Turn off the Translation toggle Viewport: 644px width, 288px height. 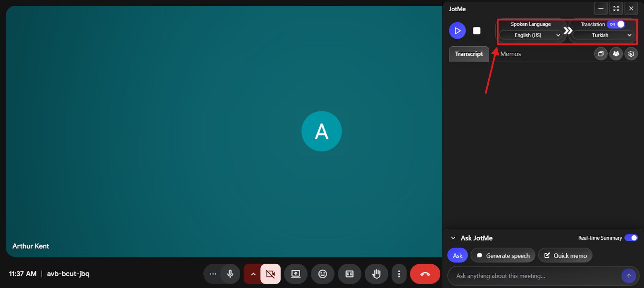click(616, 25)
